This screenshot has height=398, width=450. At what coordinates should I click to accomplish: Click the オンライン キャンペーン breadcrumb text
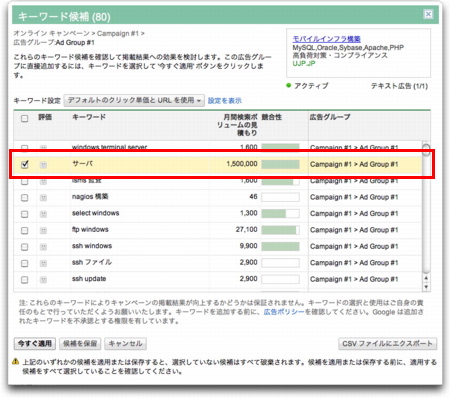pos(52,33)
